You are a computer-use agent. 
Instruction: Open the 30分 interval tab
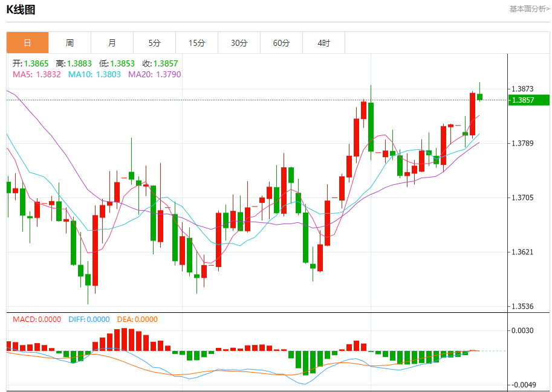(x=239, y=43)
